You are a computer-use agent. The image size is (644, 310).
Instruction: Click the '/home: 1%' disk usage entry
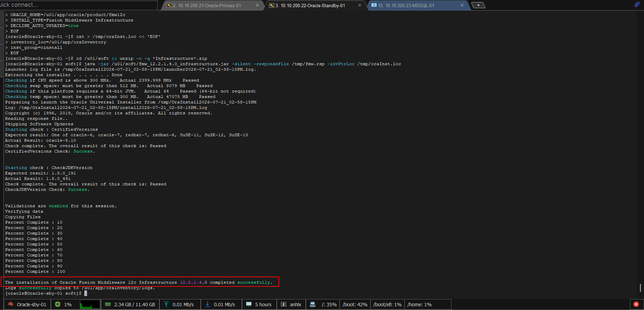(419, 305)
